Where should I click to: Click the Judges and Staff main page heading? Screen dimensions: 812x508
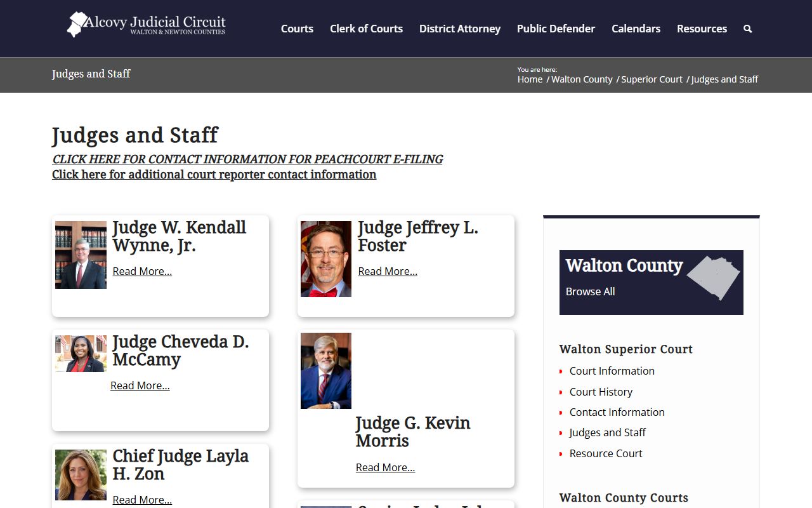click(135, 135)
